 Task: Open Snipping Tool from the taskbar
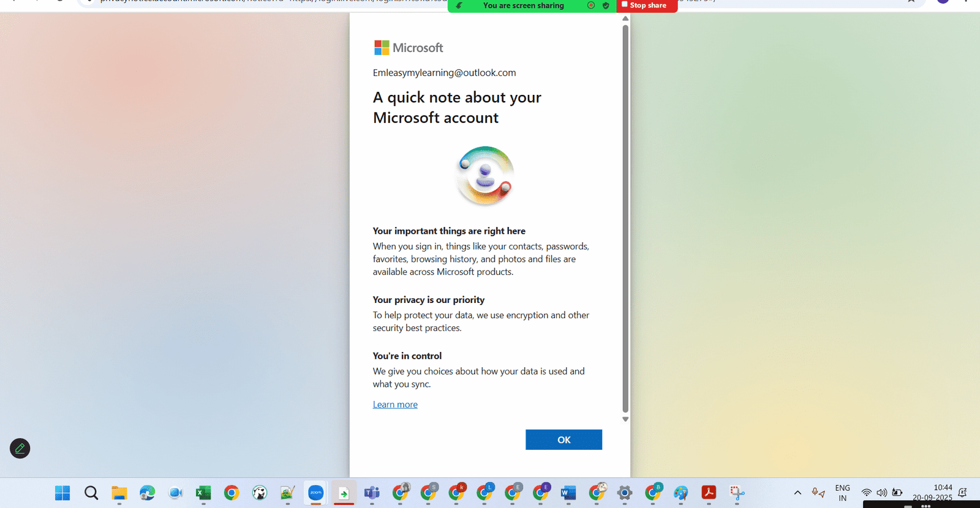(737, 493)
